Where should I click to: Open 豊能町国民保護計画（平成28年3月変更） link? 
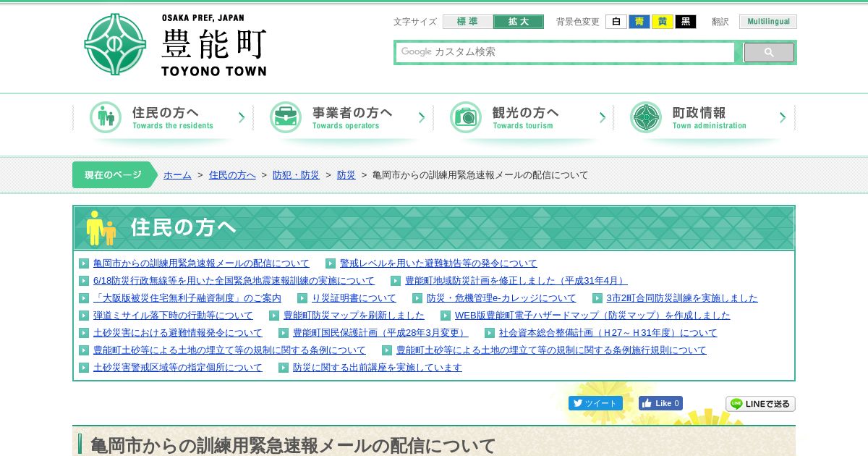[x=380, y=333]
